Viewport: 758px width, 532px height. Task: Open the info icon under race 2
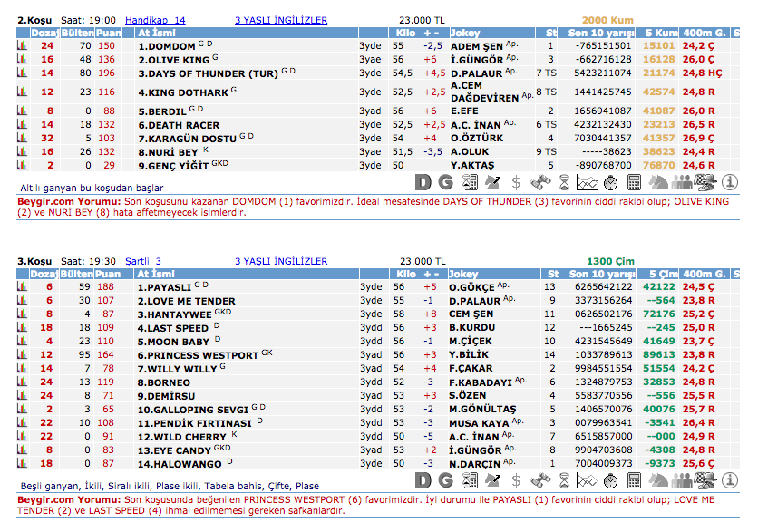point(730,181)
